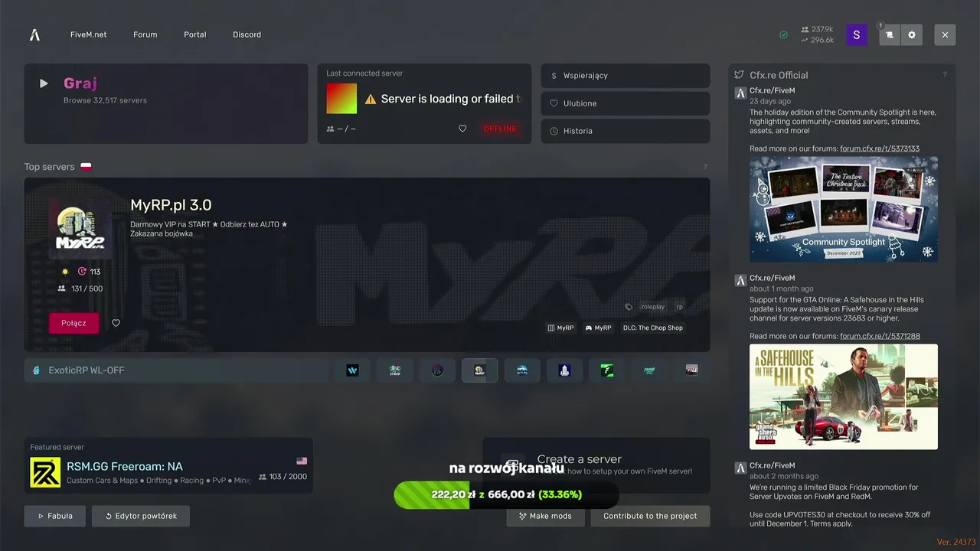Open link forum.cfx.re/t/5373133
This screenshot has height=551, width=980.
880,148
